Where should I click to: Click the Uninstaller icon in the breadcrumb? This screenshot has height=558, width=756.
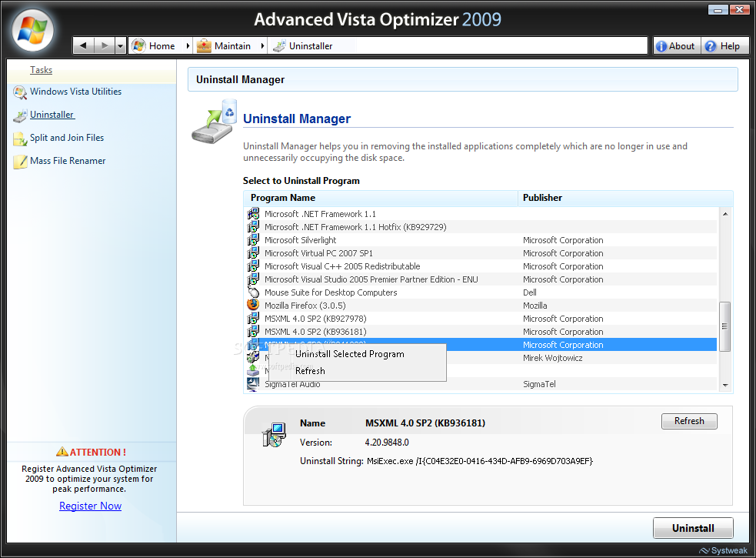(x=278, y=46)
